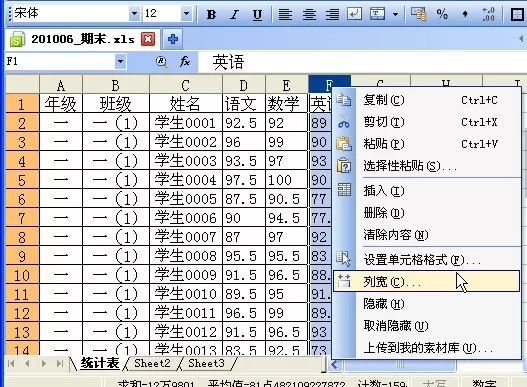This screenshot has width=527, height=387.
Task: Click the borders icon in toolbar
Action: [x=517, y=14]
